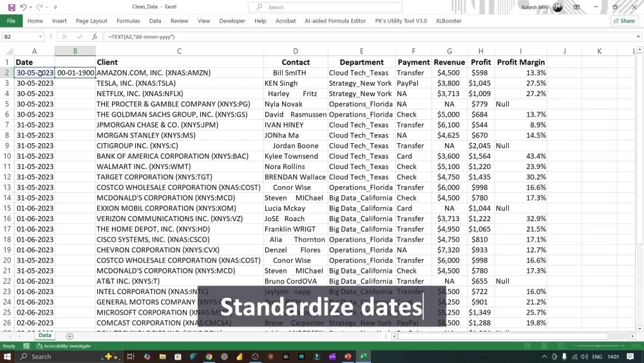Open the View tab
The height and width of the screenshot is (363, 644).
coord(204,21)
